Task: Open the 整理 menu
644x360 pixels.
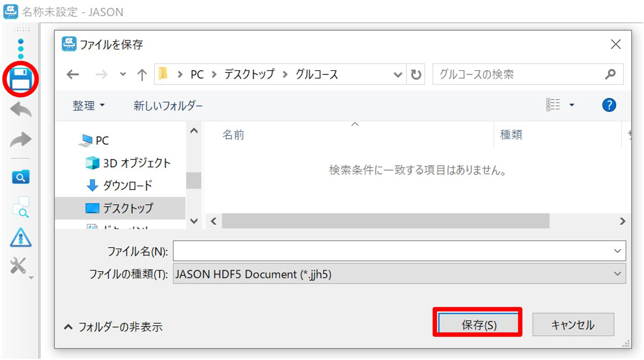Action: click(88, 106)
